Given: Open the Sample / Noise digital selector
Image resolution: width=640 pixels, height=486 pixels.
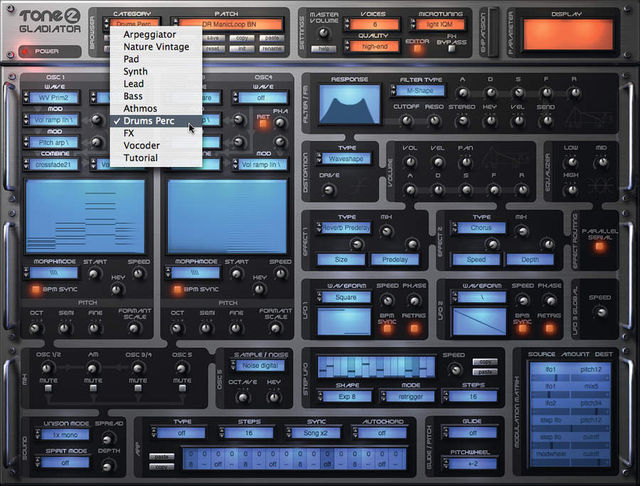Looking at the screenshot, I should [x=258, y=366].
